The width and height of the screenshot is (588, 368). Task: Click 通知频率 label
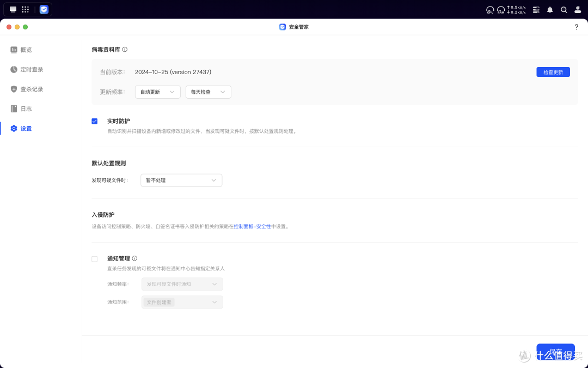tap(118, 284)
